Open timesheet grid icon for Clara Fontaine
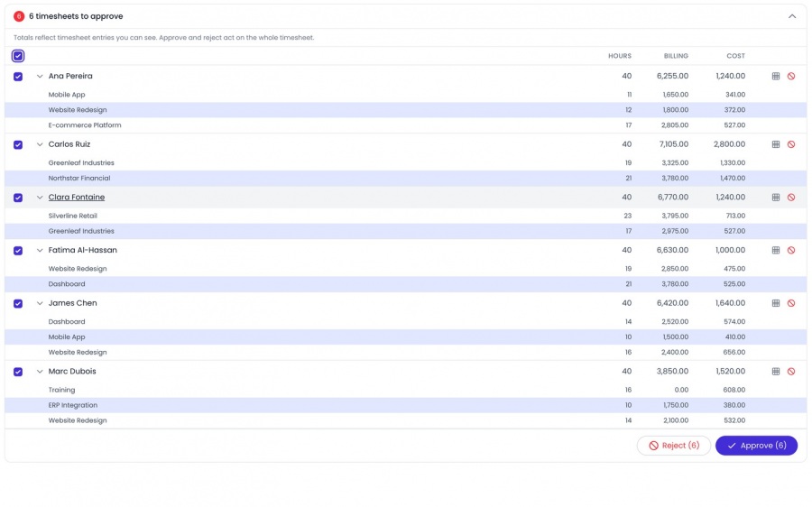The image size is (812, 507). coord(776,198)
